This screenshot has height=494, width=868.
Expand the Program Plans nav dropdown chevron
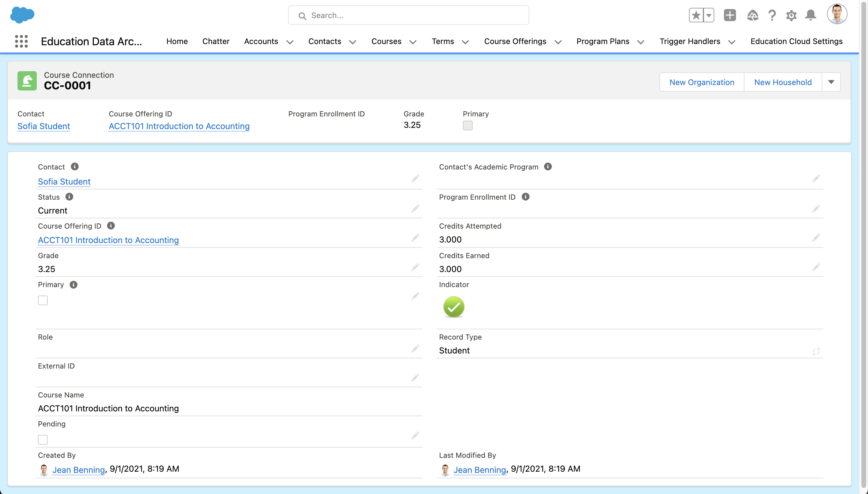[x=640, y=42]
